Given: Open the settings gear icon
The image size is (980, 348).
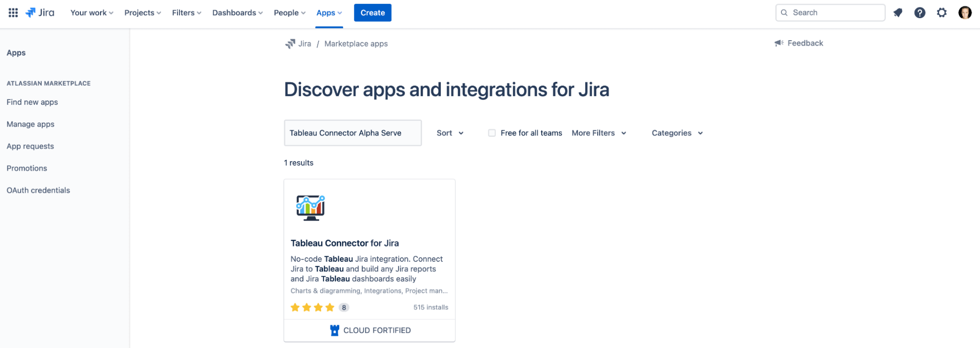Looking at the screenshot, I should coord(942,13).
